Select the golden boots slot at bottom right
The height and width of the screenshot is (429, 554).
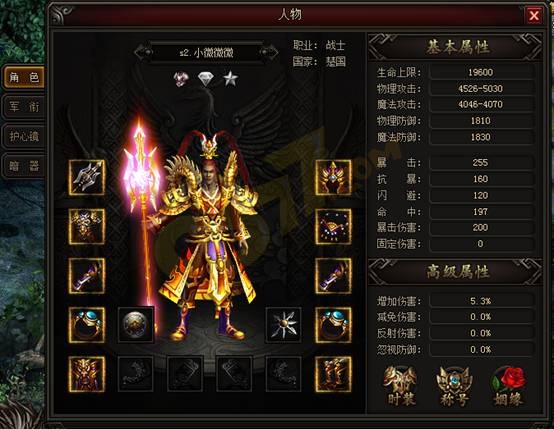(x=333, y=374)
